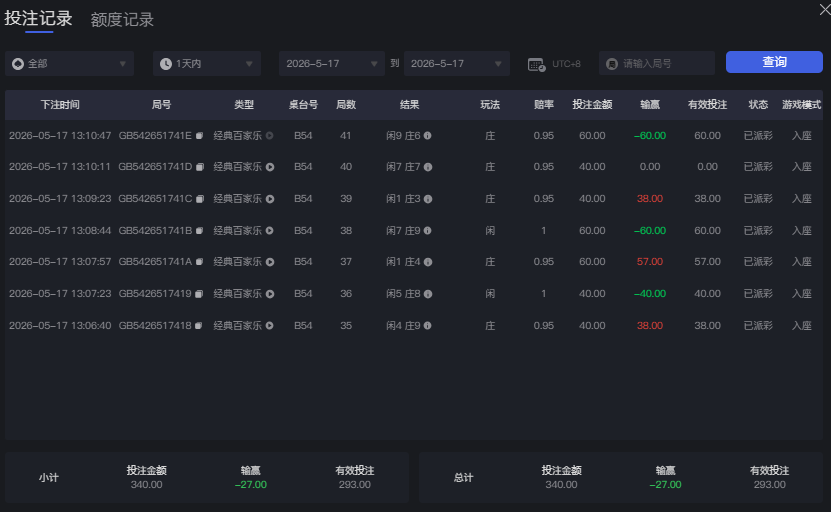Show result info for 闲7 庄9
This screenshot has width=831, height=512.
pos(427,231)
